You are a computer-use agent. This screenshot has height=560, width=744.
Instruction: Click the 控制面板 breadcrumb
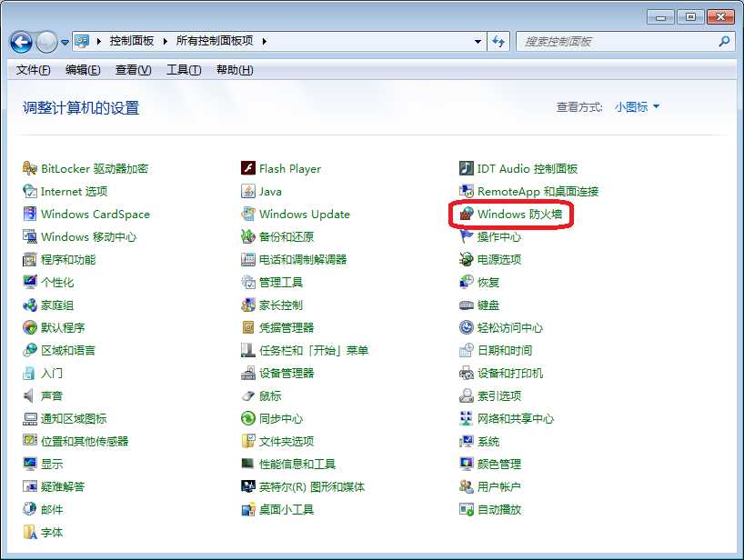click(x=132, y=41)
